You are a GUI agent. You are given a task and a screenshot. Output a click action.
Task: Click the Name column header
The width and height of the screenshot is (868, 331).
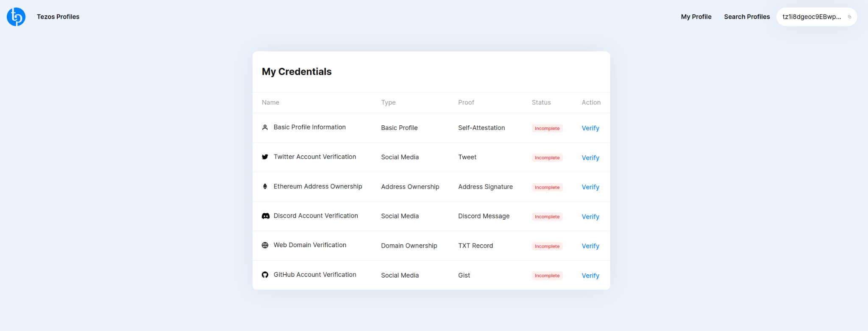270,102
